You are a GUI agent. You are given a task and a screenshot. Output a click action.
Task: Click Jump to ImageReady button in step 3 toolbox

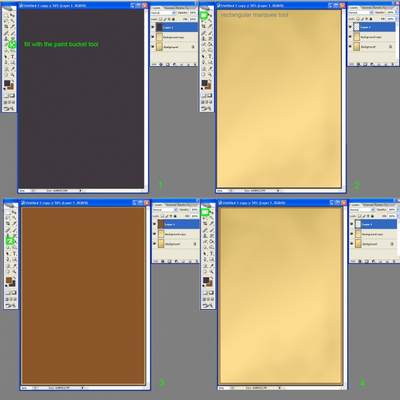[11, 305]
